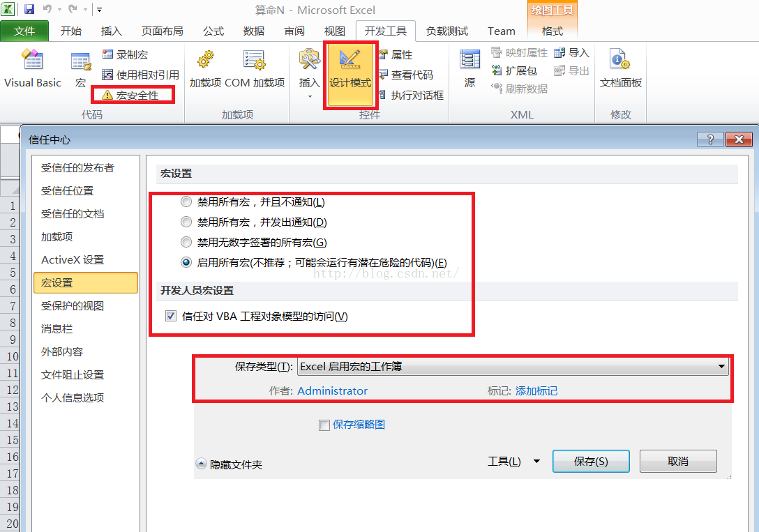Toggle 信任对 VBA 工程对象模型的访问 checkbox
Viewport: 759px width, 532px height.
[x=170, y=316]
